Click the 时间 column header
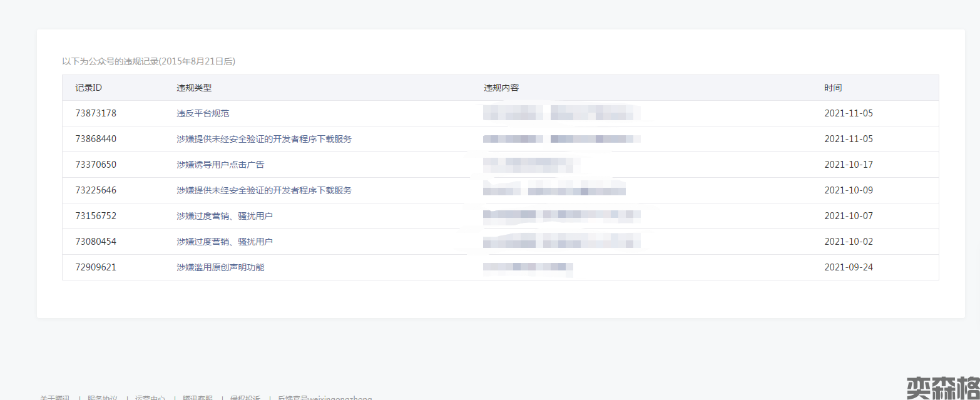Viewport: 980px width, 400px height. click(x=833, y=88)
